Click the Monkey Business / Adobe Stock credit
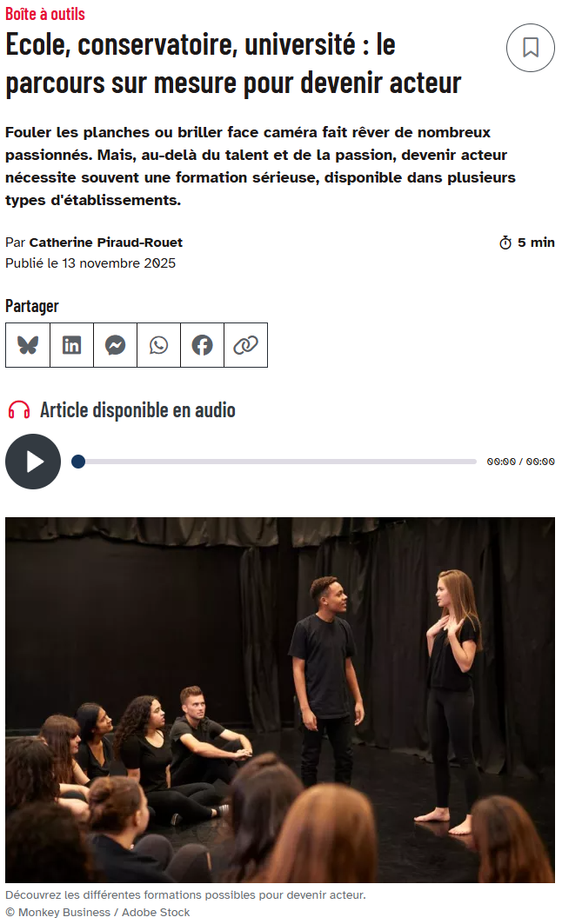This screenshot has width=562, height=924. (x=98, y=912)
